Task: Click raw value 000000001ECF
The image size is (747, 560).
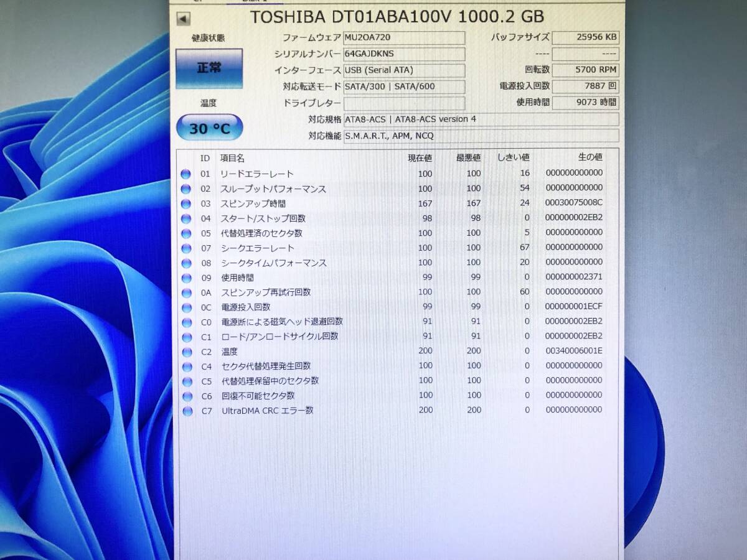Action: coord(574,306)
